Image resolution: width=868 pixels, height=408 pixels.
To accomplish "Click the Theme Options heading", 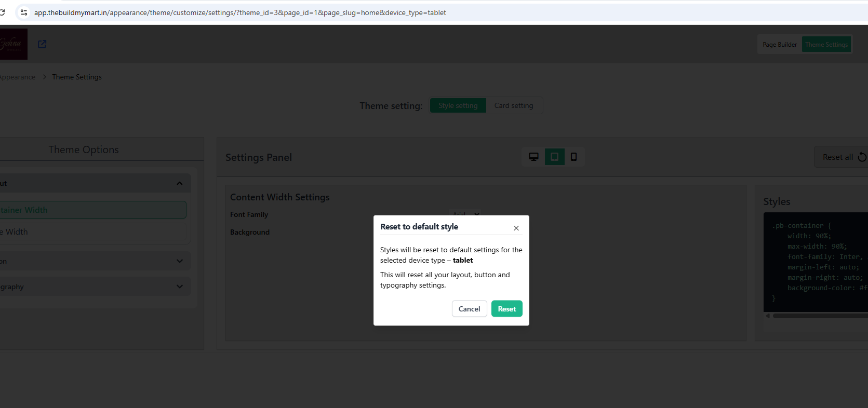I will point(84,149).
